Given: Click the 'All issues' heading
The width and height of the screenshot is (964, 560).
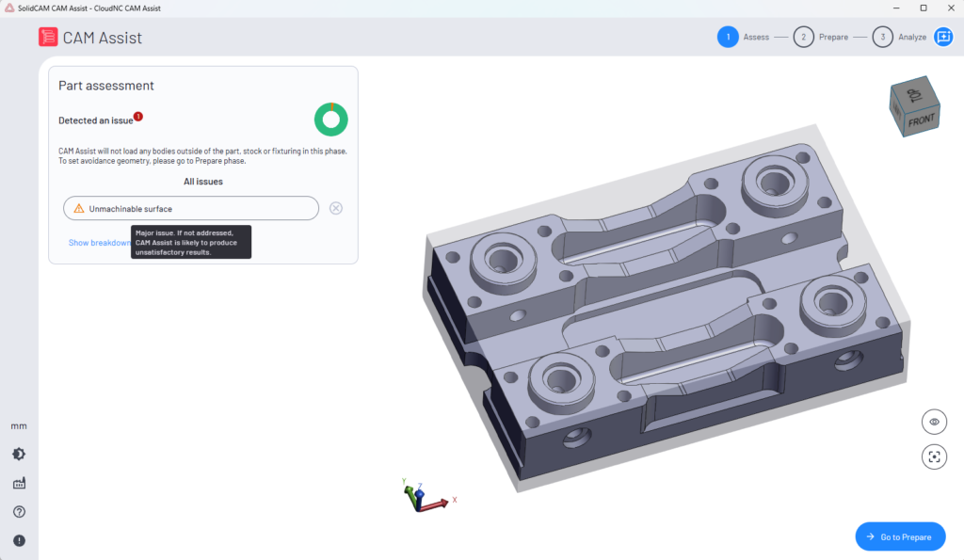Looking at the screenshot, I should 203,182.
